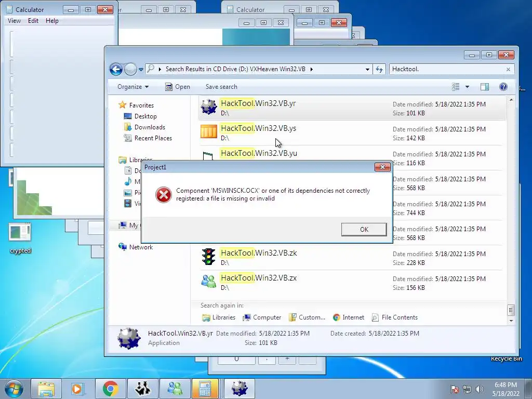Go back in Explorer search window
The width and height of the screenshot is (532, 399).
click(x=116, y=69)
